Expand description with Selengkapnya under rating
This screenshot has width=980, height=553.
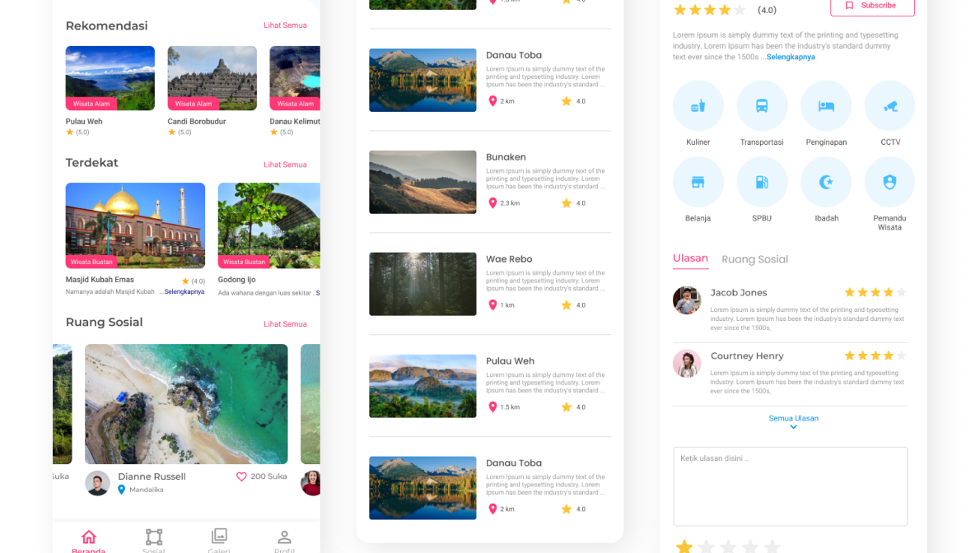(x=791, y=57)
